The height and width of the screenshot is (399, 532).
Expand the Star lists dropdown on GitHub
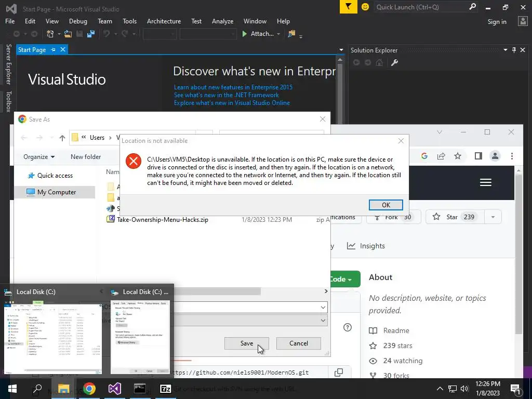tap(493, 217)
